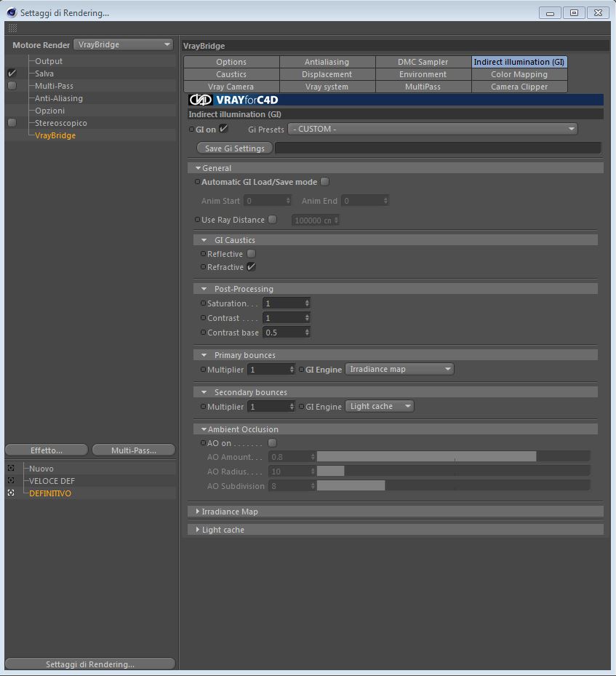
Task: Open the Caustics tab
Action: point(231,74)
